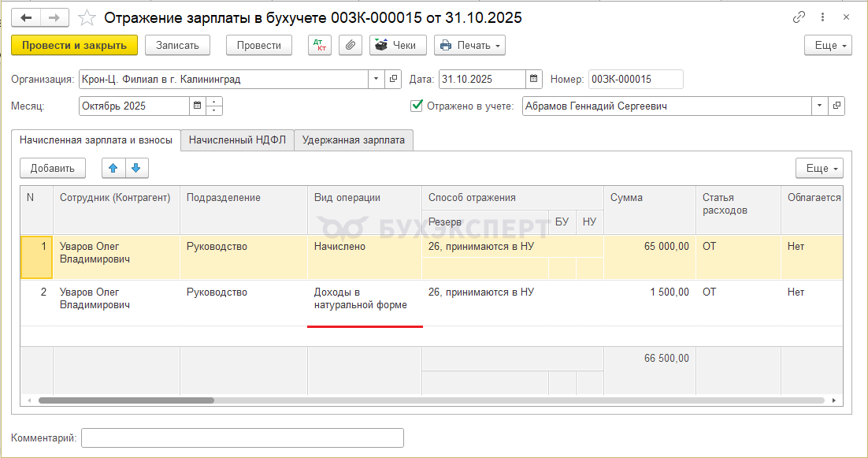
Task: Go back with the left arrow button
Action: (26, 18)
